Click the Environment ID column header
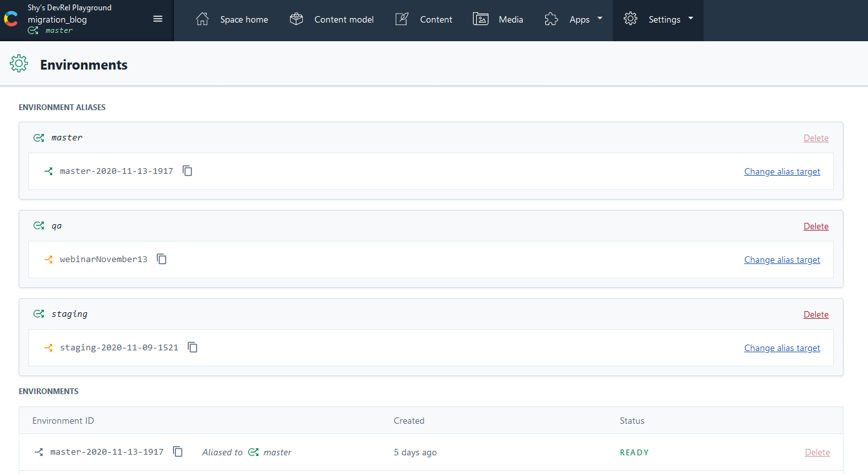The width and height of the screenshot is (868, 474). pyautogui.click(x=63, y=421)
